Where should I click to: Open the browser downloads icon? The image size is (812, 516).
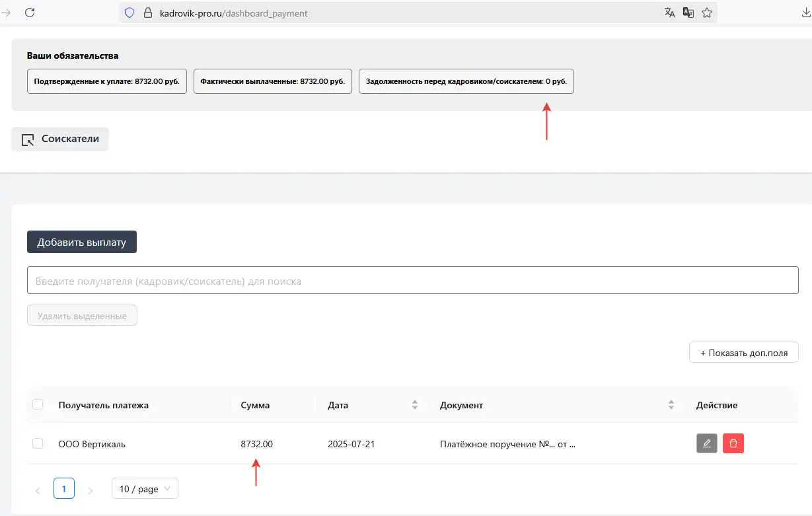[x=806, y=13]
